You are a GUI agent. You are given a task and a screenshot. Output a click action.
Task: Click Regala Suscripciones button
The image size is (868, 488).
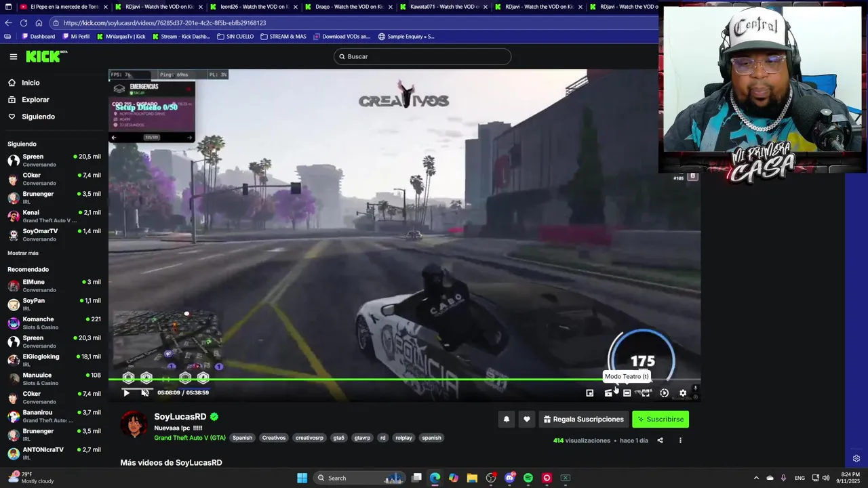pos(584,420)
